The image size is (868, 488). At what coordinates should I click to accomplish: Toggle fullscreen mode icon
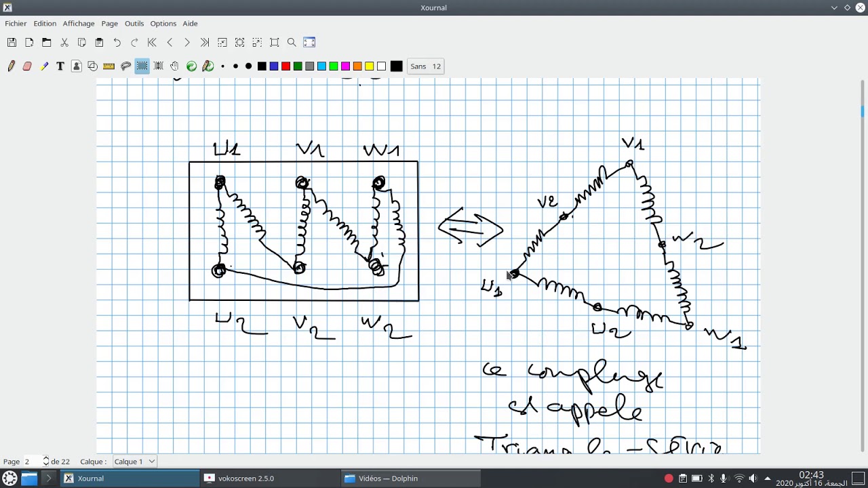tap(310, 43)
